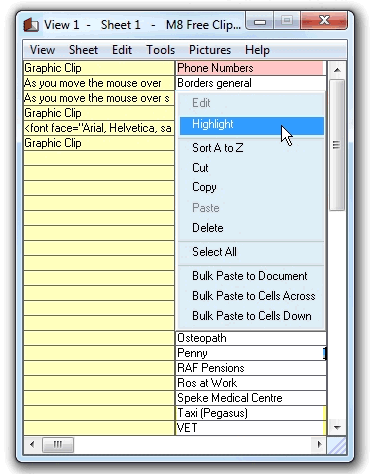
Task: Select the RAF Pensions cell
Action: click(250, 368)
